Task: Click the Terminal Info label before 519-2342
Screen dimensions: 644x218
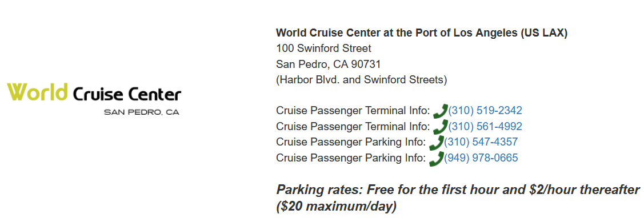Action: point(353,111)
